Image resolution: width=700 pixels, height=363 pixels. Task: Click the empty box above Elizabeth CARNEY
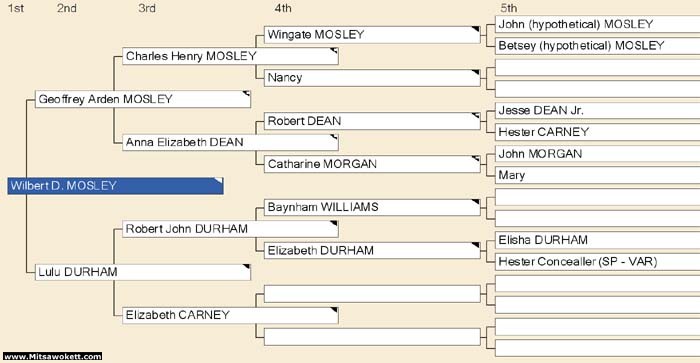pyautogui.click(x=372, y=294)
